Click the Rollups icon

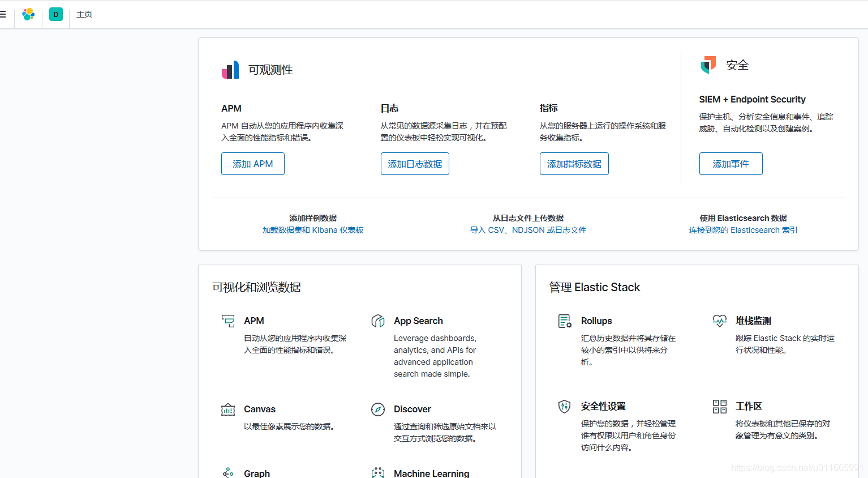coord(565,321)
